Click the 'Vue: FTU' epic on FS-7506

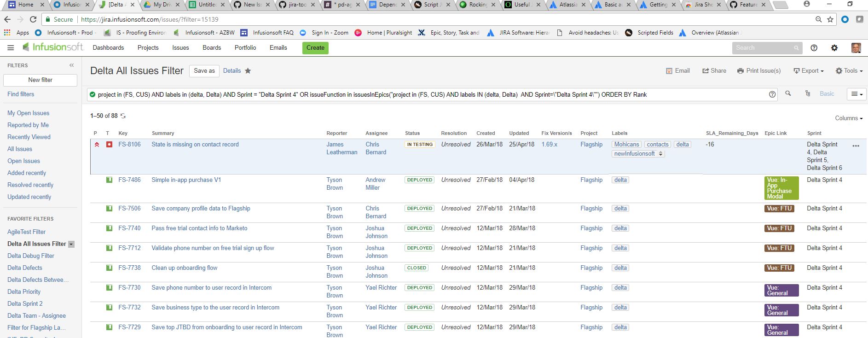(779, 209)
